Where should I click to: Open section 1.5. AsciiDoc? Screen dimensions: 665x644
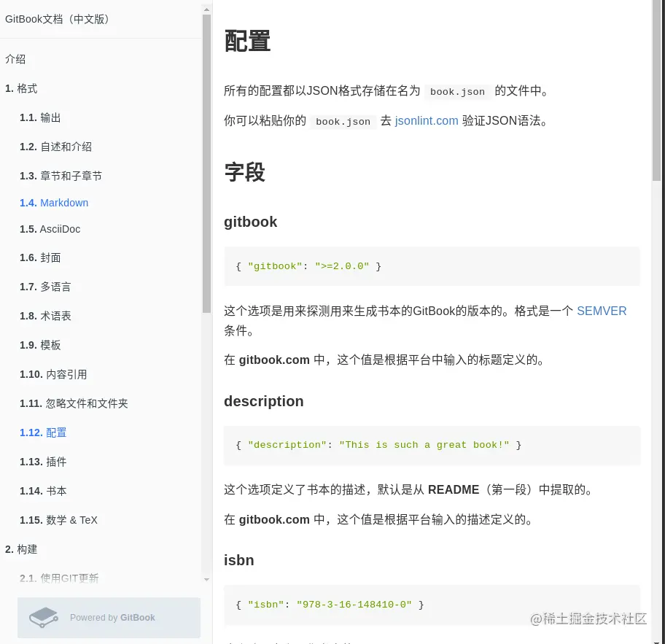point(50,229)
